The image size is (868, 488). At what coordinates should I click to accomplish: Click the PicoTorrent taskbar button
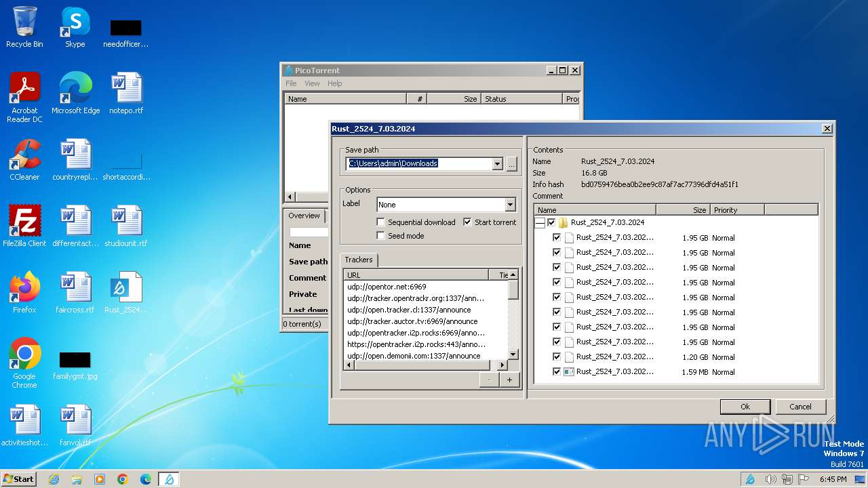point(169,479)
